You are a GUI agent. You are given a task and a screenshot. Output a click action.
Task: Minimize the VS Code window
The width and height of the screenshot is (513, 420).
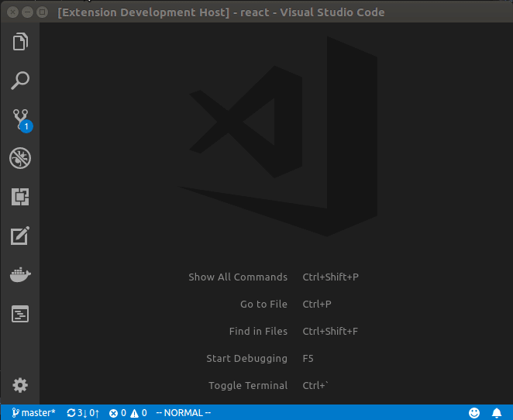[x=27, y=12]
